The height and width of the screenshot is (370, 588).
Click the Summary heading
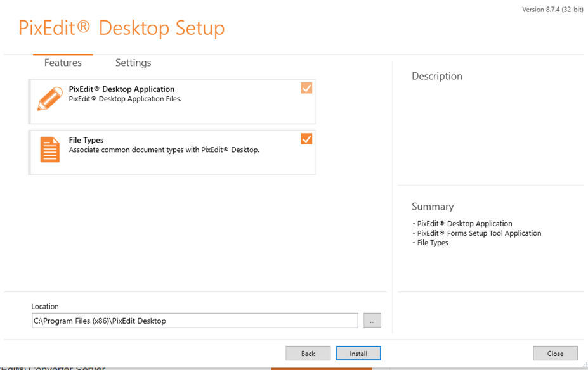click(x=433, y=207)
